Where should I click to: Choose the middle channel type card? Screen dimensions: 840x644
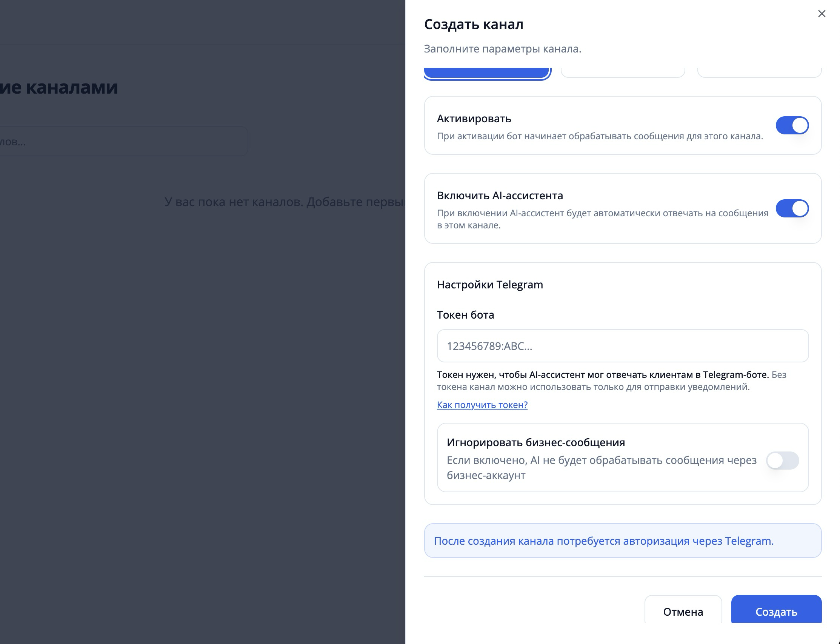[622, 72]
